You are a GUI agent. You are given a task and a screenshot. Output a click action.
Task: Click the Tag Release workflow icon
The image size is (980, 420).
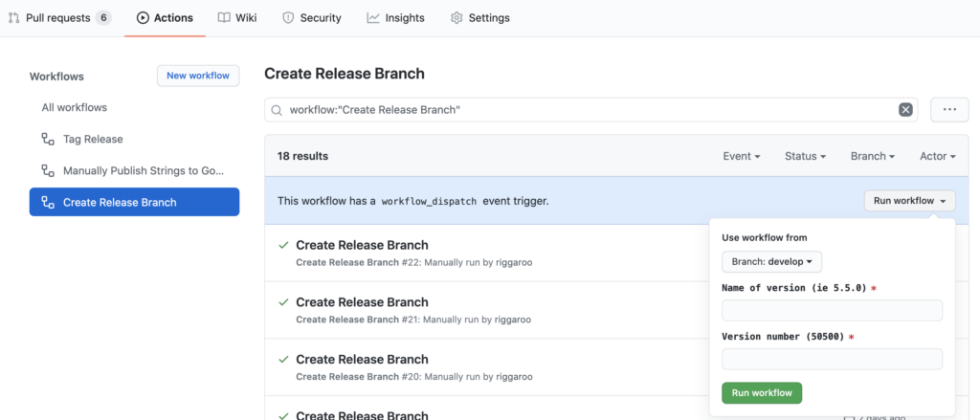(x=48, y=140)
